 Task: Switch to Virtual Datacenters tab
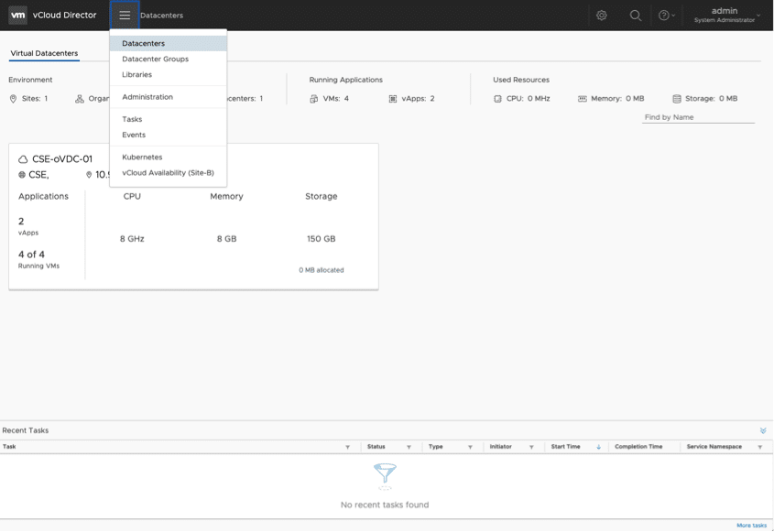(44, 54)
